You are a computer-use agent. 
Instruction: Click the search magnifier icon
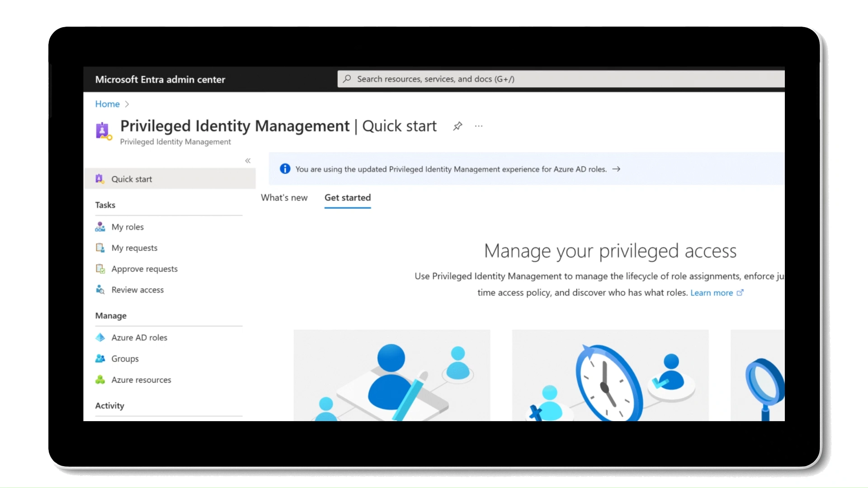click(x=347, y=79)
